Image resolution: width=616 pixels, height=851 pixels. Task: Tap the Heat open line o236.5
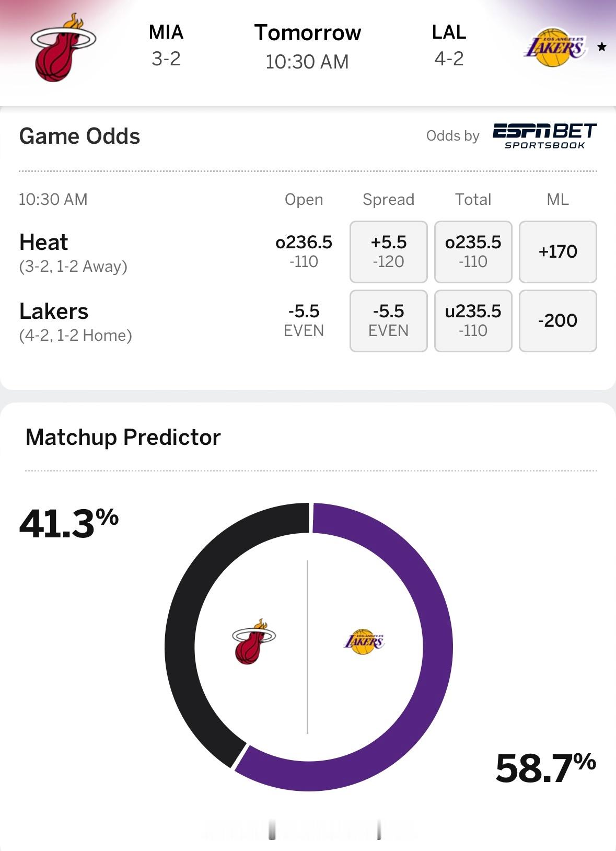(304, 251)
